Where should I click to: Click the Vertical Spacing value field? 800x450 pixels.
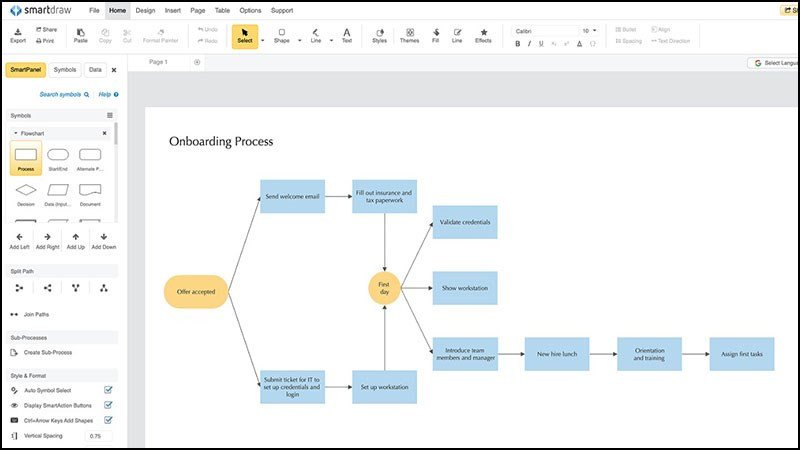click(x=98, y=436)
